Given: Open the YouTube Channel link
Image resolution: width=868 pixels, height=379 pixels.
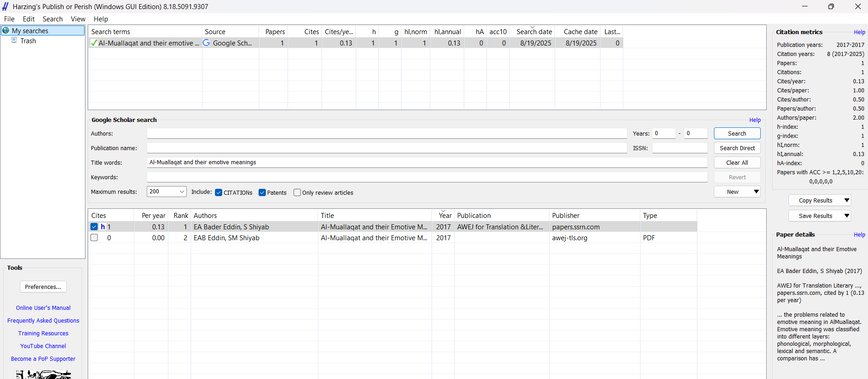Looking at the screenshot, I should [x=43, y=346].
